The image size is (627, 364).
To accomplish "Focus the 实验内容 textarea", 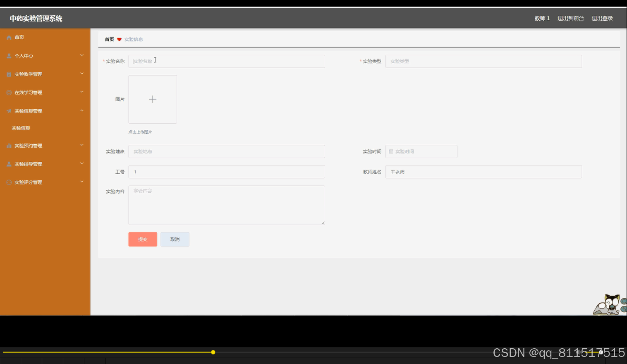I will (227, 205).
